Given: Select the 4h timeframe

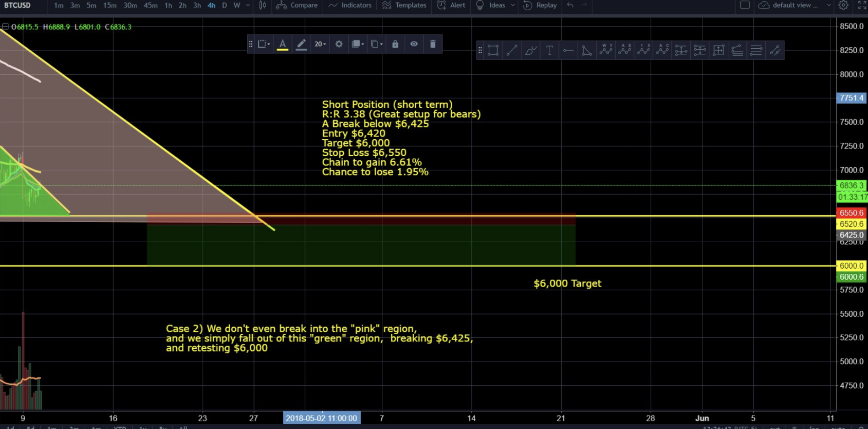Looking at the screenshot, I should [x=211, y=5].
